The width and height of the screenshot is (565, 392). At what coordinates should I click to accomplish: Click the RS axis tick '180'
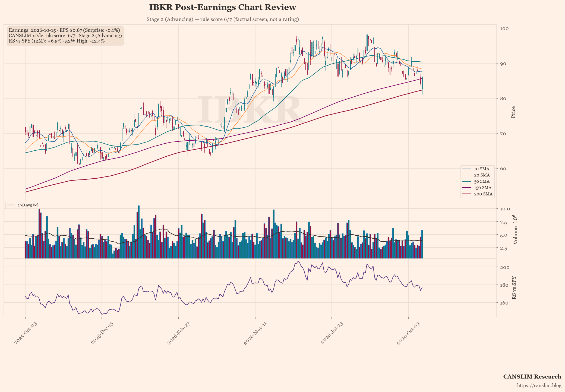[504, 285]
